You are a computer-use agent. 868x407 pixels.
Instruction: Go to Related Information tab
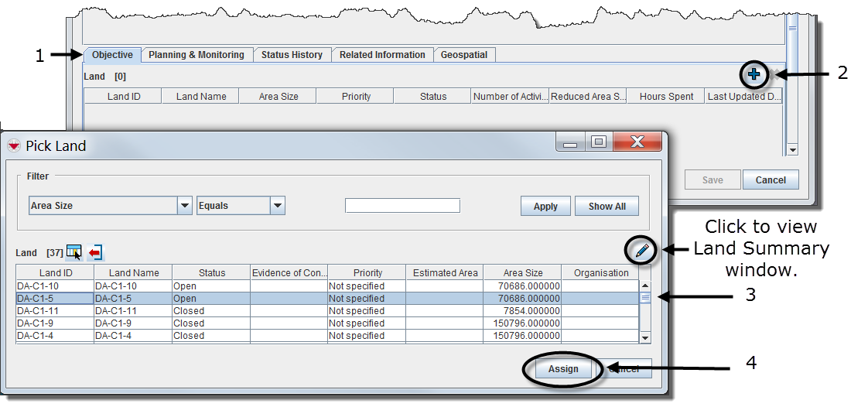pyautogui.click(x=382, y=55)
